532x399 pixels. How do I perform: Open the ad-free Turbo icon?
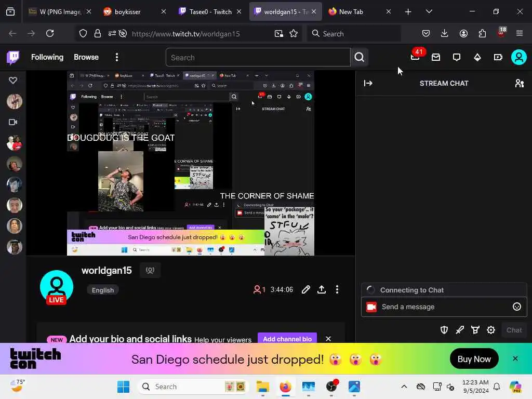coord(498,57)
